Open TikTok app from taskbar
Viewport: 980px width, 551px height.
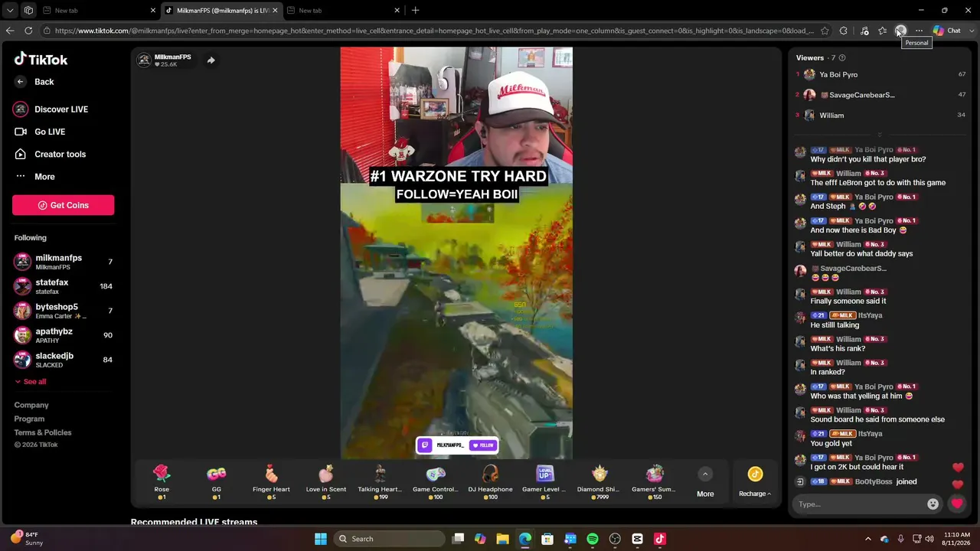coord(660,539)
